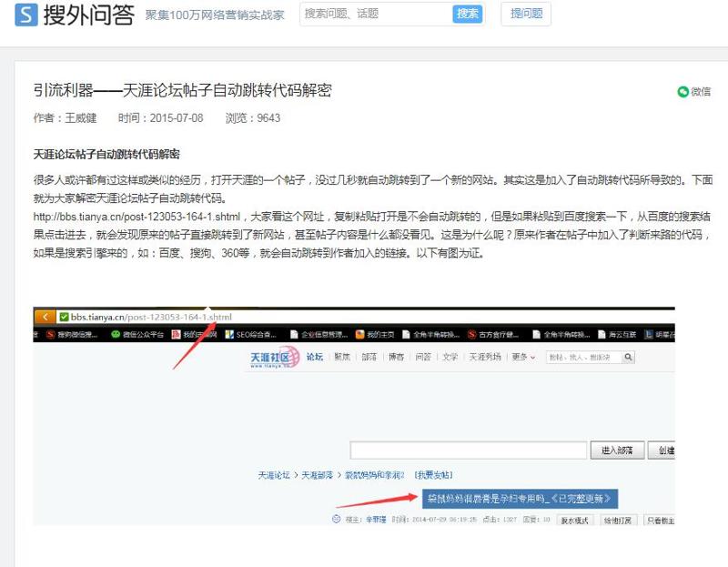
Task: Click the blue S logo icon
Action: click(26, 15)
